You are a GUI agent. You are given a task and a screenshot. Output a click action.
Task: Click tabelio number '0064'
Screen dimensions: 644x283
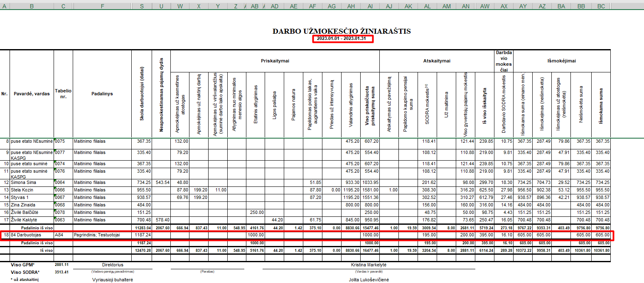(64, 183)
